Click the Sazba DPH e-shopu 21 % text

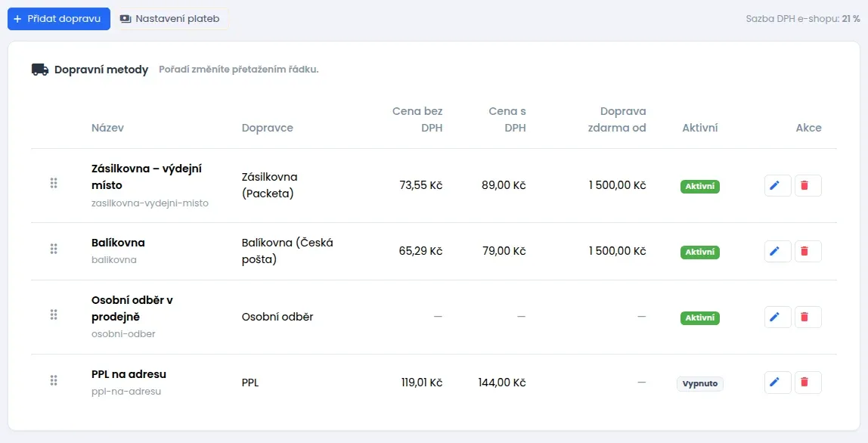tap(803, 19)
